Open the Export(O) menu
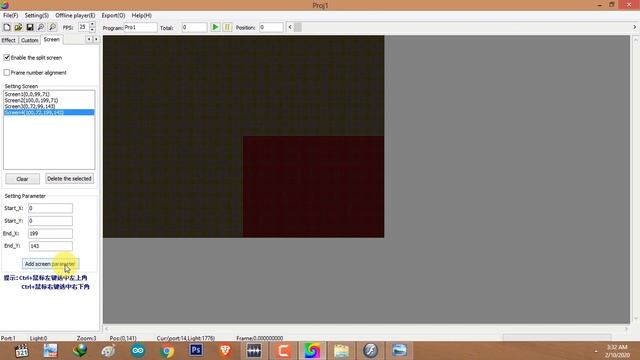The width and height of the screenshot is (640, 360). pyautogui.click(x=113, y=15)
